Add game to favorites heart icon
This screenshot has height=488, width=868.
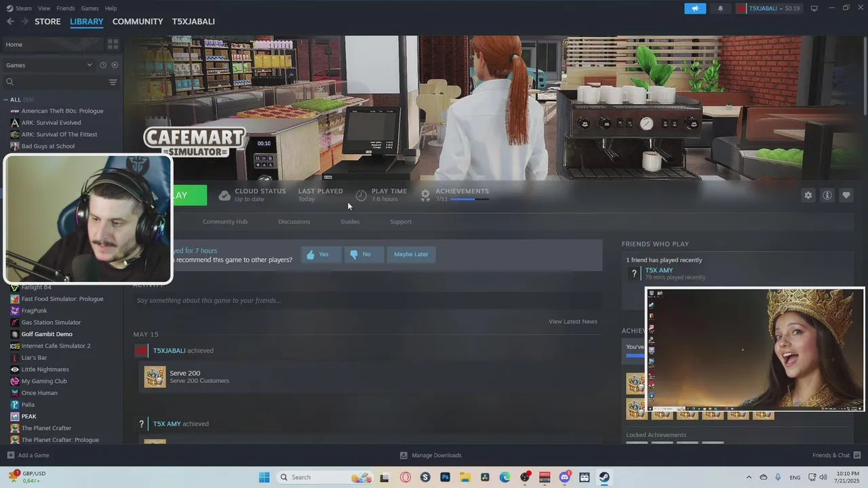[846, 195]
